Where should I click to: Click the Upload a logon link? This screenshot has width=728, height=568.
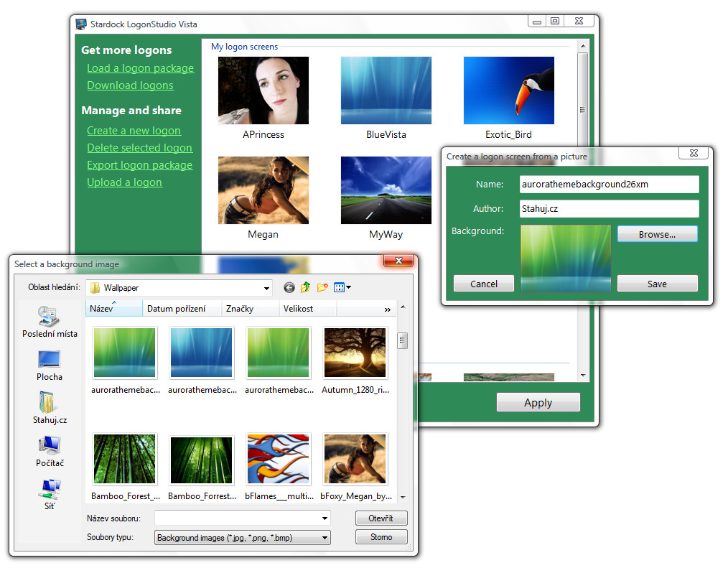point(124,182)
